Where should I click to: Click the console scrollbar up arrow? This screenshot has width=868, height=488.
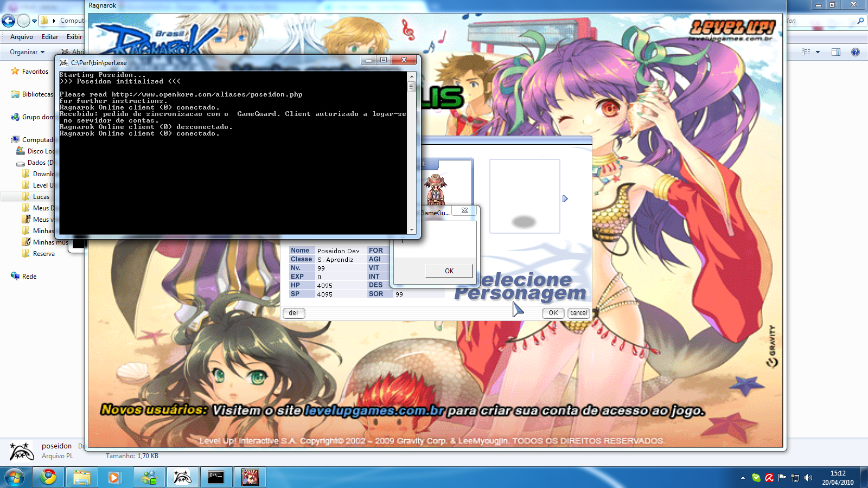click(x=412, y=76)
